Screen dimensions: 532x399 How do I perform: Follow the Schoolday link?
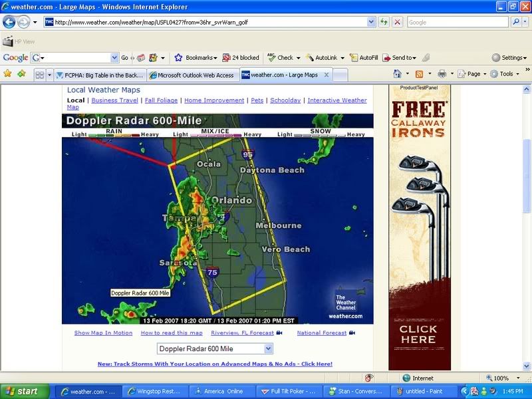point(285,100)
